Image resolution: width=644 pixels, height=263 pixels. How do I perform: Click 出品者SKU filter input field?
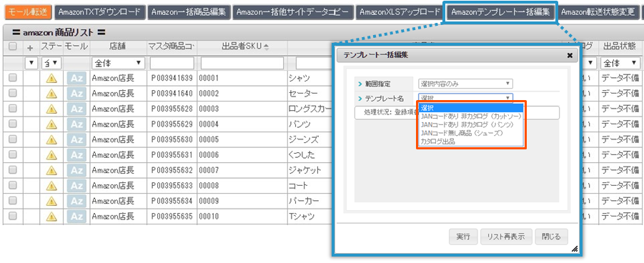[x=242, y=63]
